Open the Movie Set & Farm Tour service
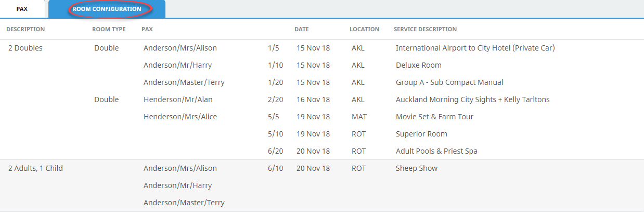644x212 pixels. coord(434,117)
